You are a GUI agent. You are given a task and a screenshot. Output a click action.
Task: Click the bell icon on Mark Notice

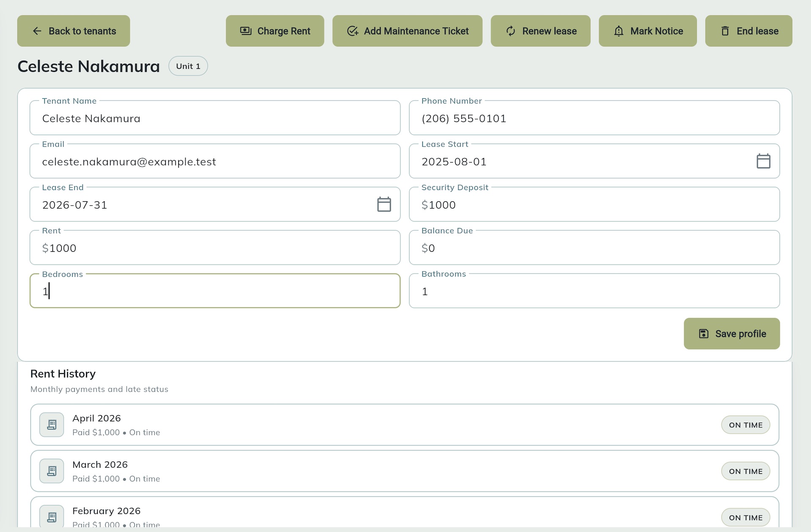click(x=619, y=31)
